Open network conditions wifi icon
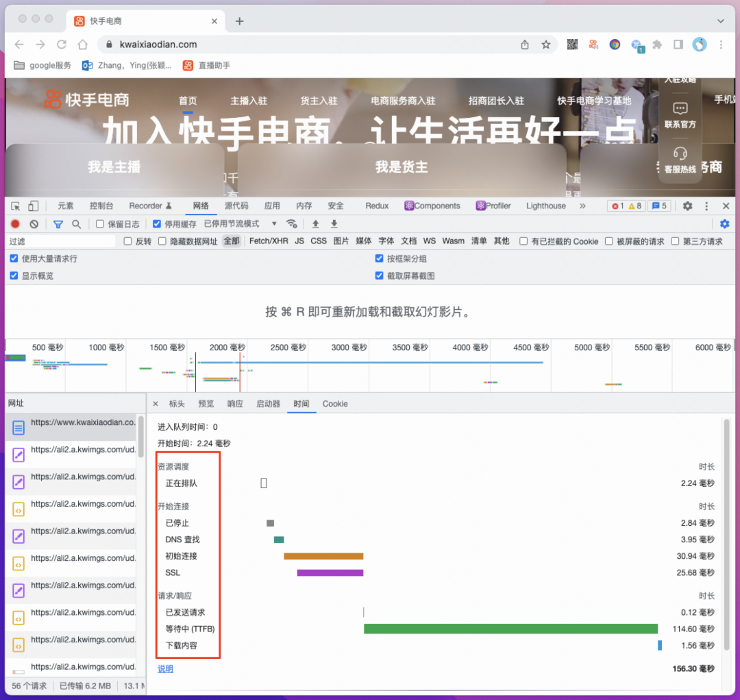Image resolution: width=740 pixels, height=700 pixels. point(292,224)
